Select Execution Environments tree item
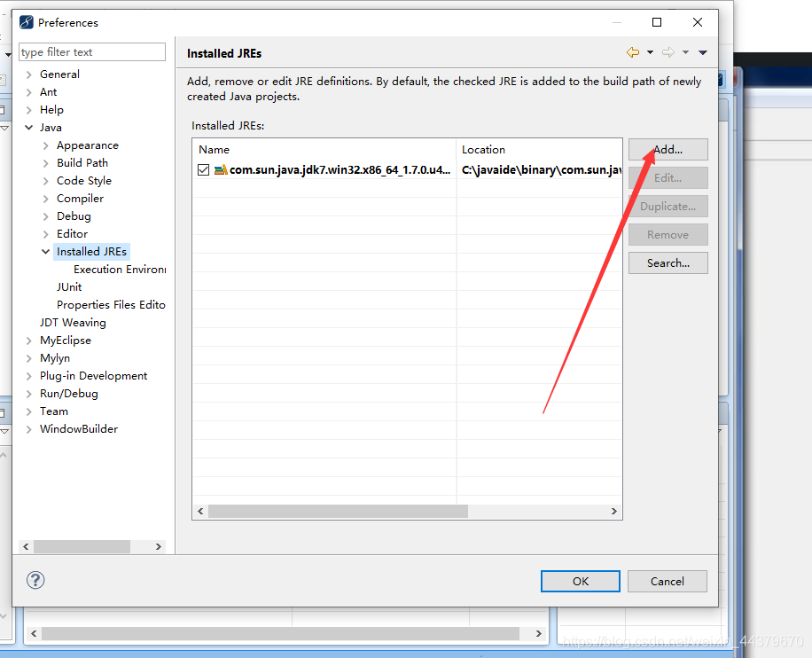This screenshot has width=812, height=658. click(120, 270)
